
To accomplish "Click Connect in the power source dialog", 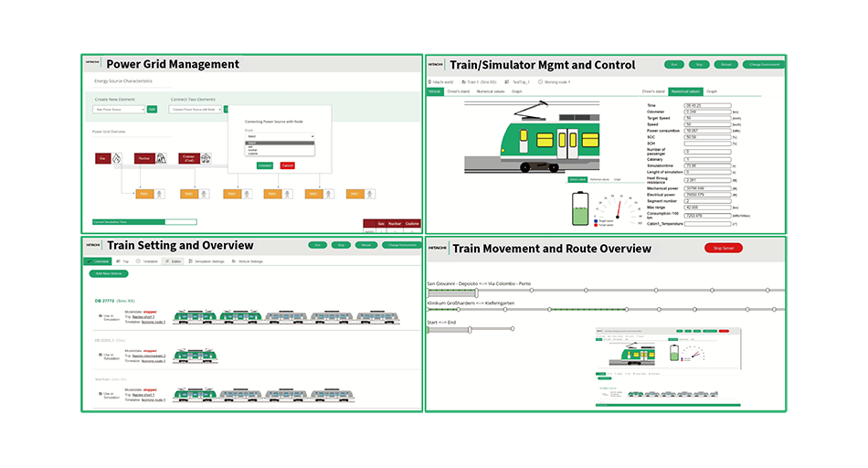I will [265, 165].
